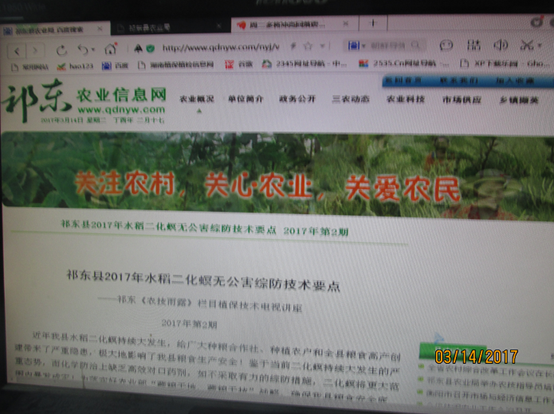The height and width of the screenshot is (414, 554).
Task: Open a new tab with plus button
Action: coord(373,23)
